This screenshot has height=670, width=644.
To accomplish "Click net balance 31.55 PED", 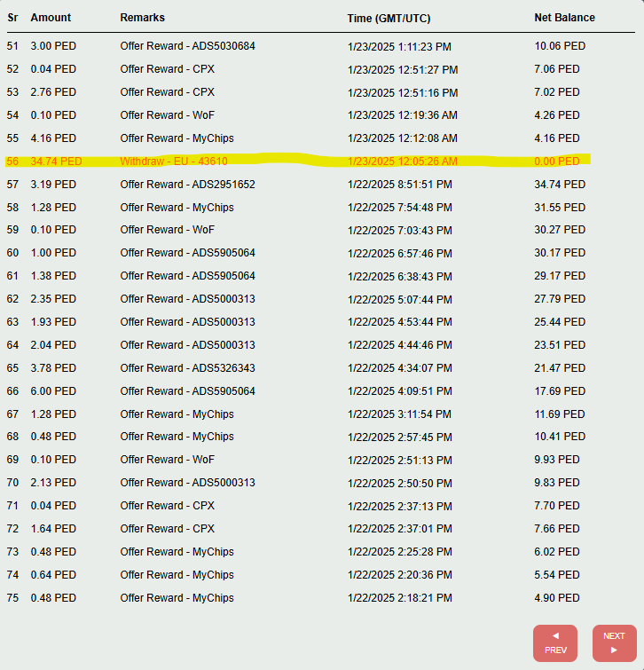I will [560, 208].
